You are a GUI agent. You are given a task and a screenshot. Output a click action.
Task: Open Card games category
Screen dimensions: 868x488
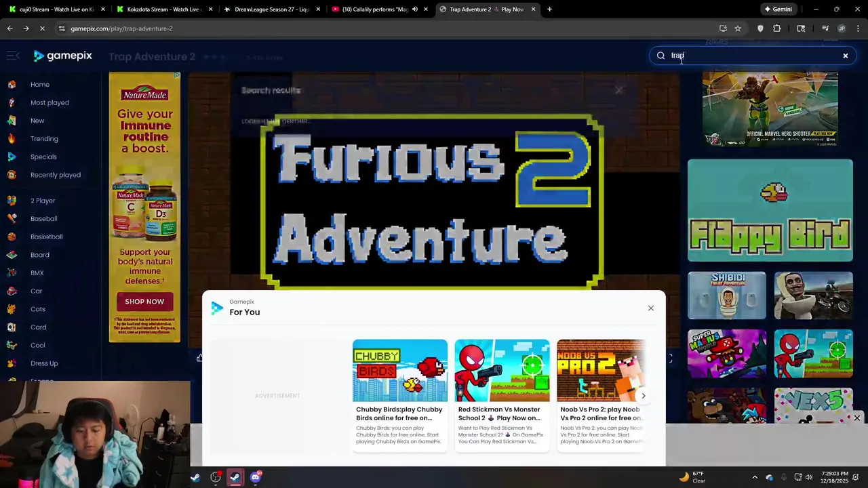[x=38, y=327]
